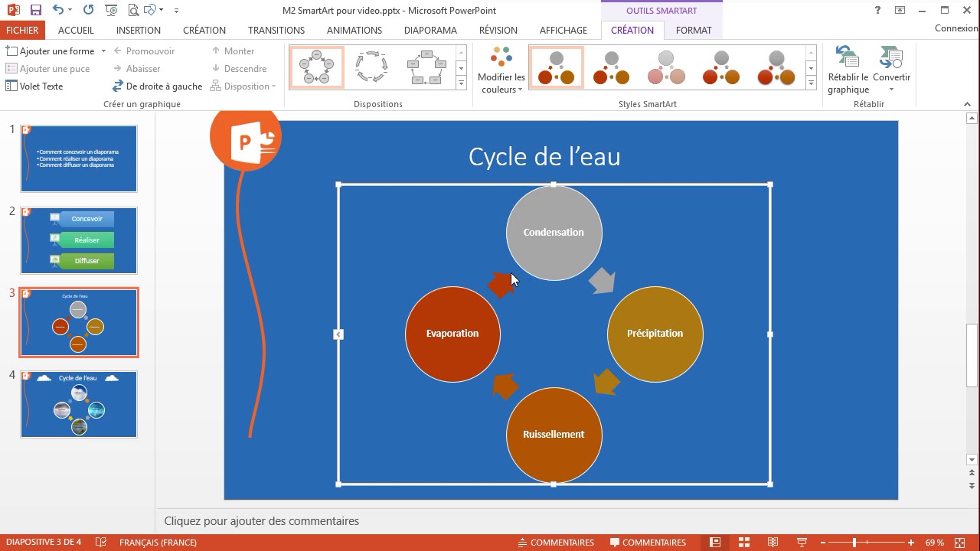The height and width of the screenshot is (551, 980).
Task: Switch to Normal view icon
Action: 715,543
